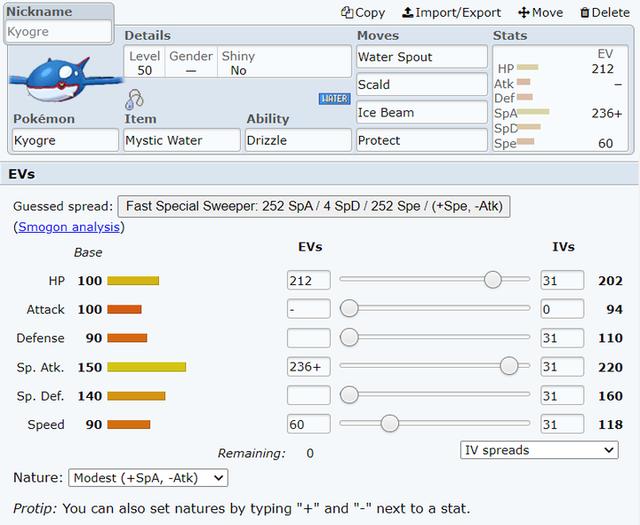Image resolution: width=640 pixels, height=525 pixels.
Task: Click the Copy button
Action: (x=363, y=13)
